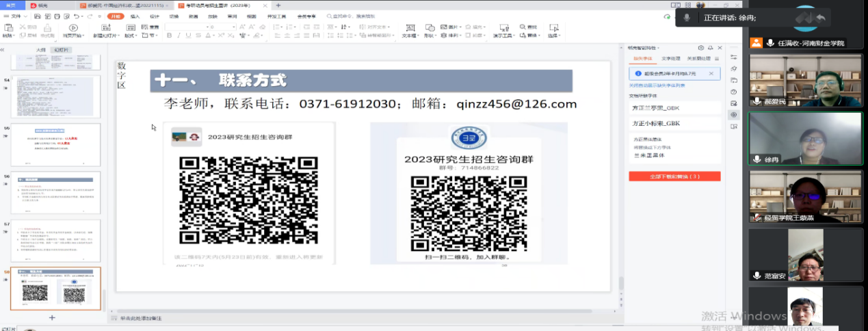The image size is (868, 331).
Task: Click the decrease font size icon
Action: tap(251, 27)
